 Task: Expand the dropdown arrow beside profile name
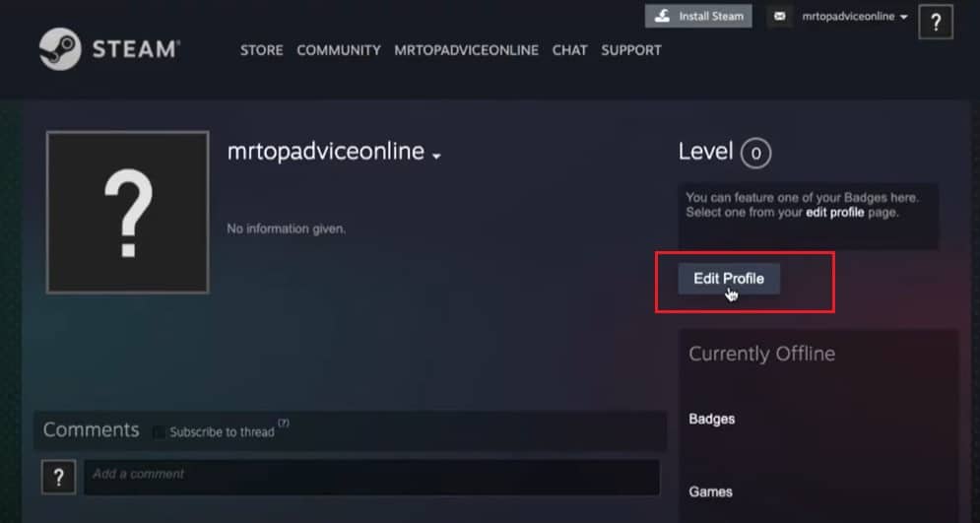coord(436,156)
